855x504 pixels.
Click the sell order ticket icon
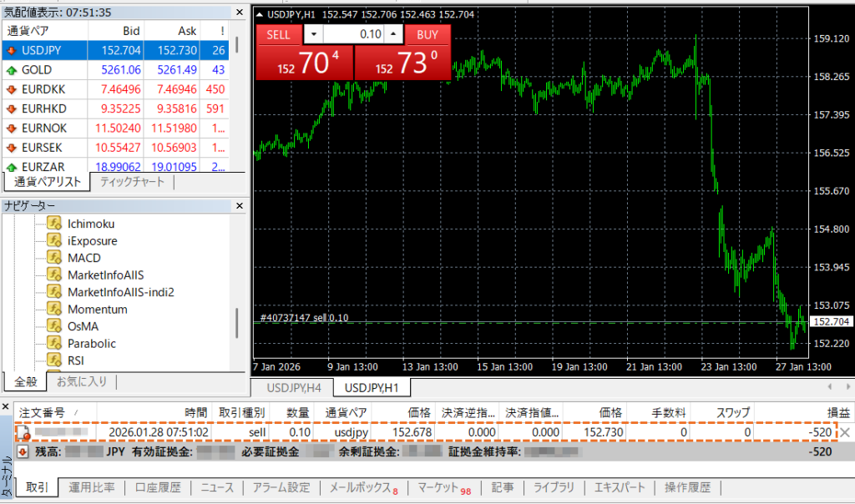click(25, 432)
